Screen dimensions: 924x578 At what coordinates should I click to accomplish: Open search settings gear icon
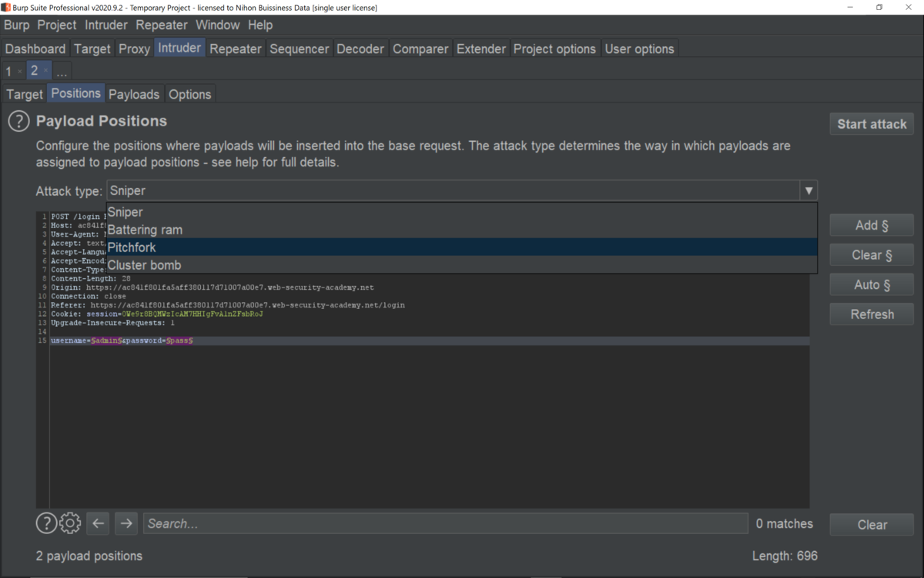[70, 523]
